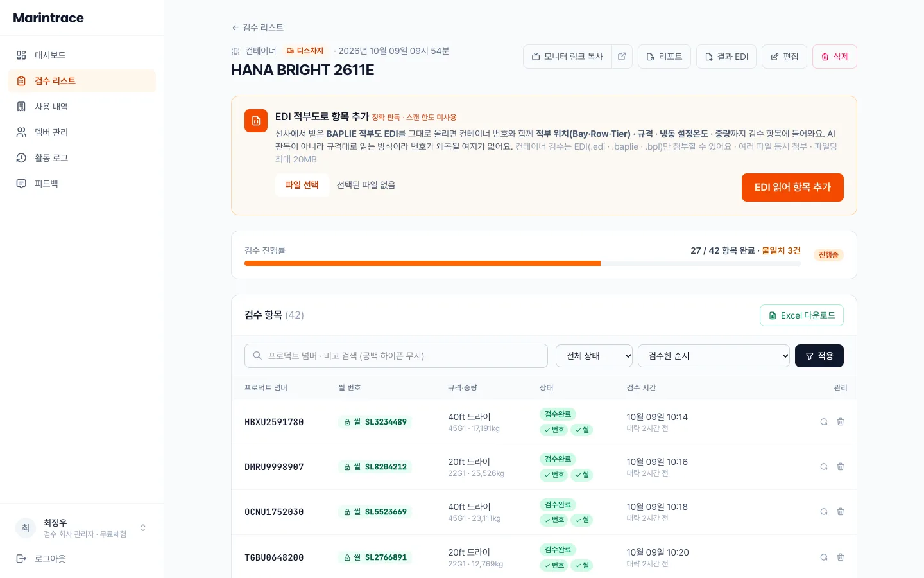The width and height of the screenshot is (924, 578).
Task: Open 사용 내역 in the sidebar
Action: click(x=81, y=107)
